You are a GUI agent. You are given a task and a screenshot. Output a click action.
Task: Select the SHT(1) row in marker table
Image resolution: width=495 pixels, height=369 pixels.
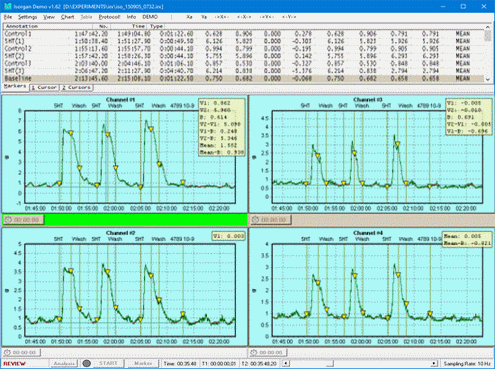pos(244,41)
